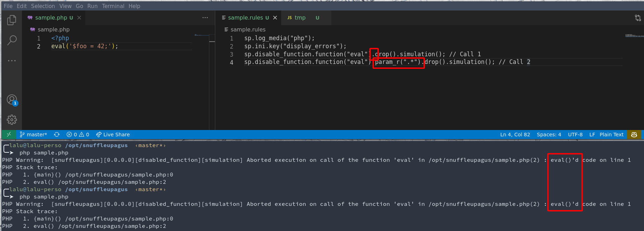Open the View menu
Image resolution: width=644 pixels, height=231 pixels.
65,6
